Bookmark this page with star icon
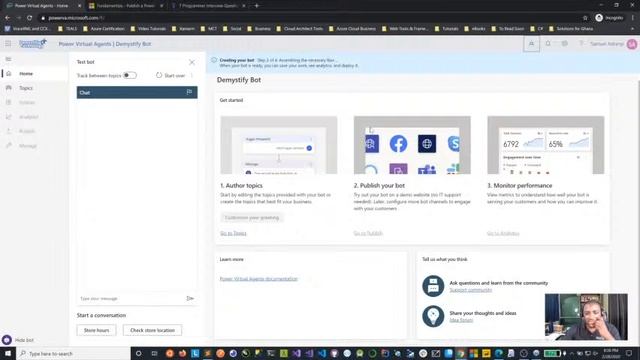The image size is (640, 360). pos(585,18)
